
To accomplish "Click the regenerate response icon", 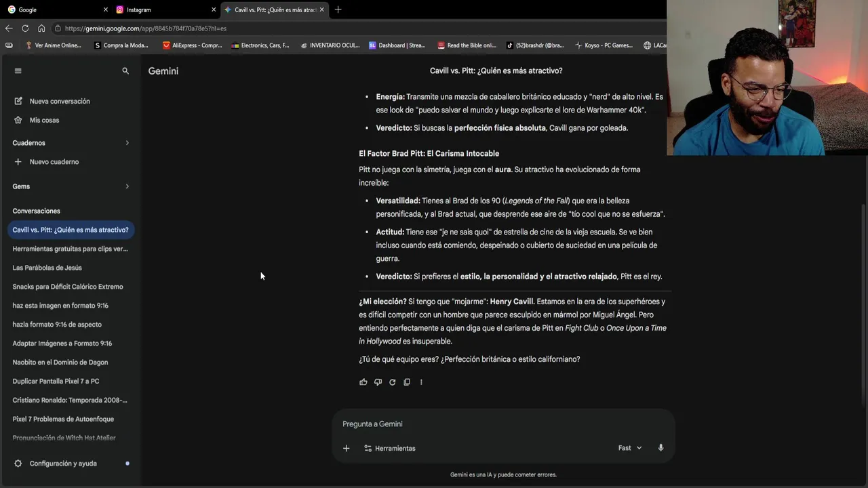I will pyautogui.click(x=392, y=382).
